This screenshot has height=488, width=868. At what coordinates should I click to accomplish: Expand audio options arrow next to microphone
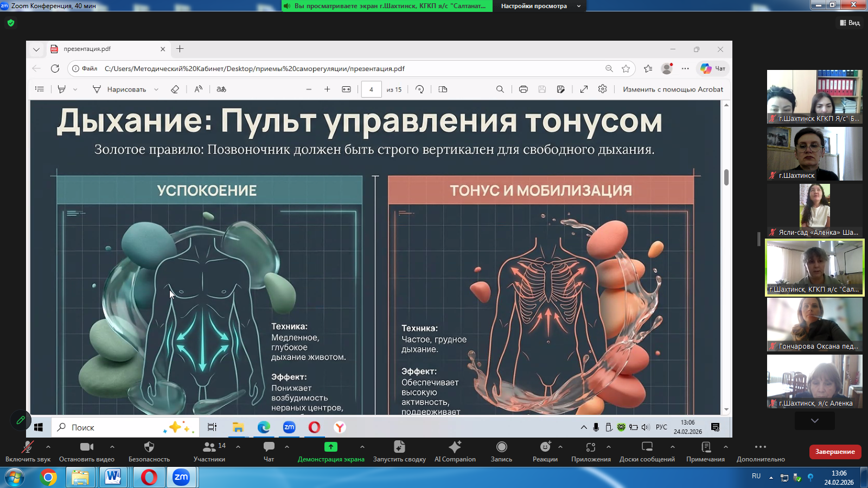[x=48, y=447]
